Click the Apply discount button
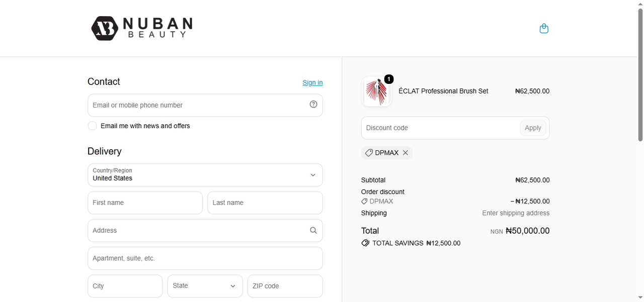This screenshot has height=302, width=644. pyautogui.click(x=533, y=128)
